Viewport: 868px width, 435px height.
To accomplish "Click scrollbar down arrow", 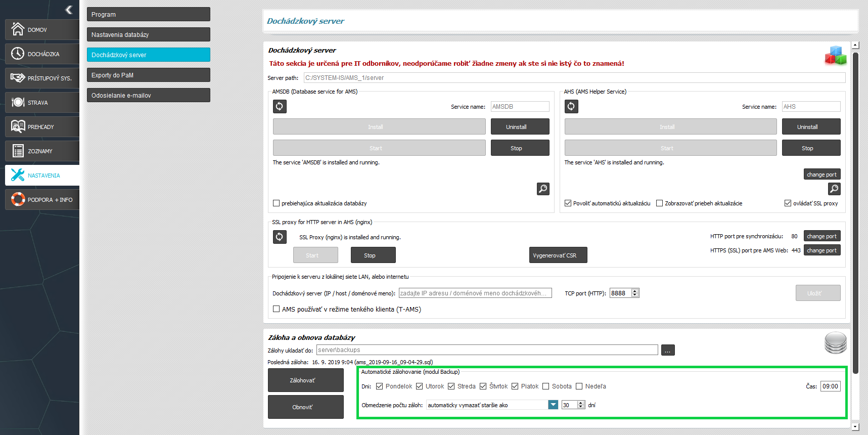I will click(x=855, y=427).
